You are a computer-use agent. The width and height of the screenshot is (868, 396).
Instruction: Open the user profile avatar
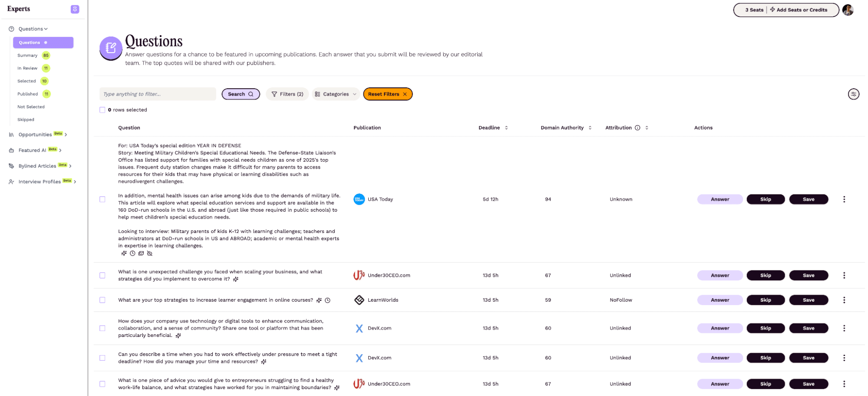point(847,10)
